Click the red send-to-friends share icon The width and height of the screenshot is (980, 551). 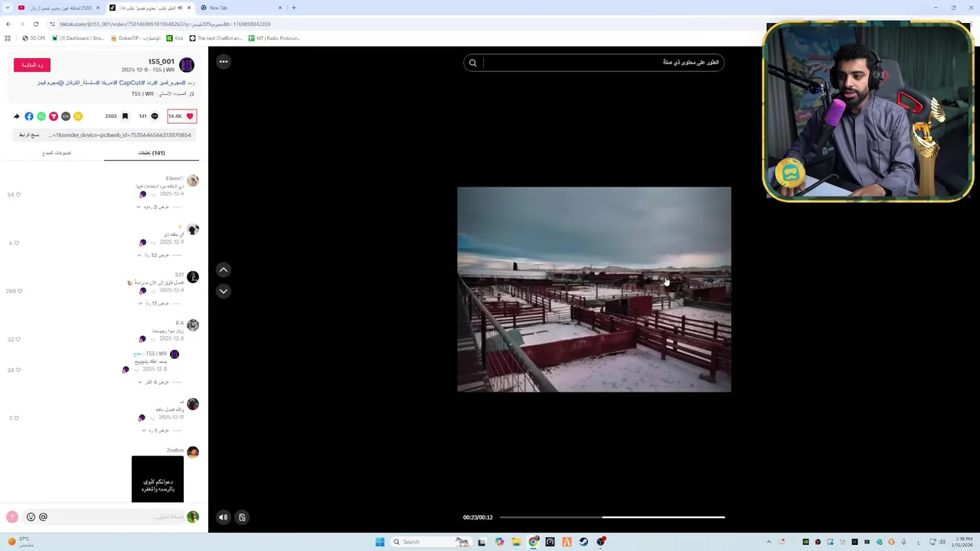(x=54, y=116)
